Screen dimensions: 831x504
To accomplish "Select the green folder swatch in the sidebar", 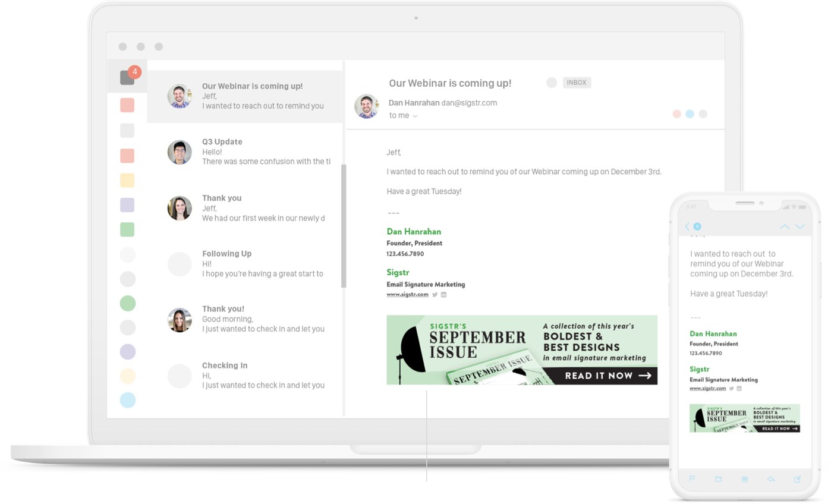I will [127, 229].
